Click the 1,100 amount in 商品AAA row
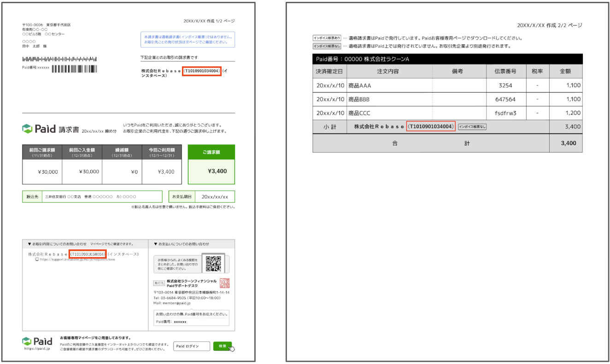 click(x=573, y=85)
